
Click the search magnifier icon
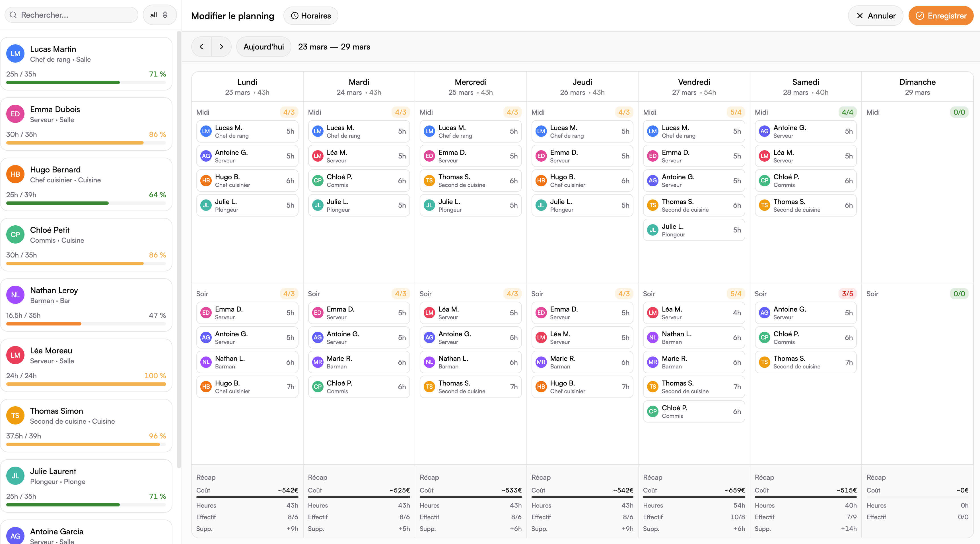13,15
